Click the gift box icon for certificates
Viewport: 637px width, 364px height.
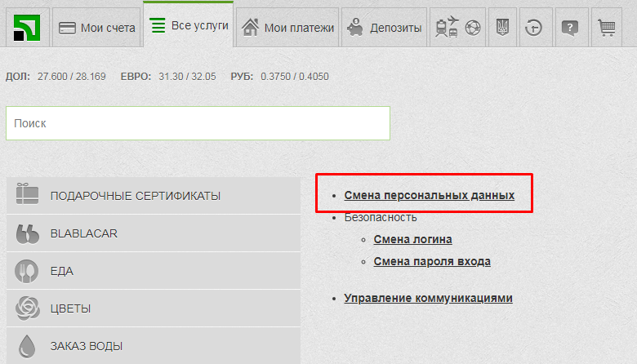pyautogui.click(x=28, y=196)
